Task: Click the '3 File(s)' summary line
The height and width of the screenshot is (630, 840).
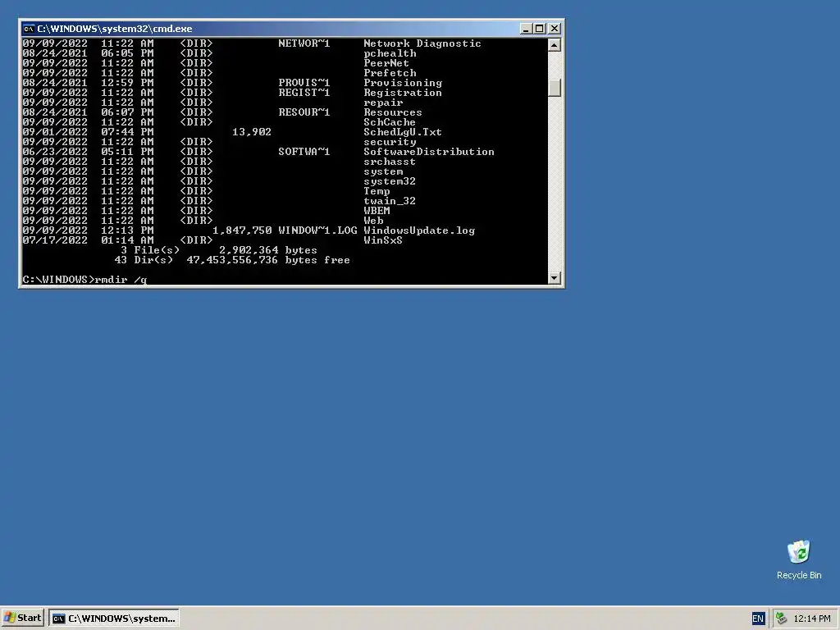Action: [218, 250]
